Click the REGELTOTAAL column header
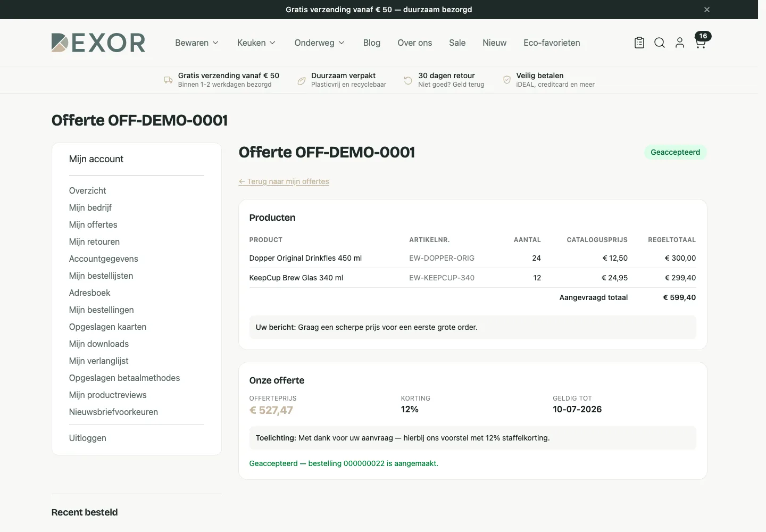The height and width of the screenshot is (532, 766). pos(672,240)
